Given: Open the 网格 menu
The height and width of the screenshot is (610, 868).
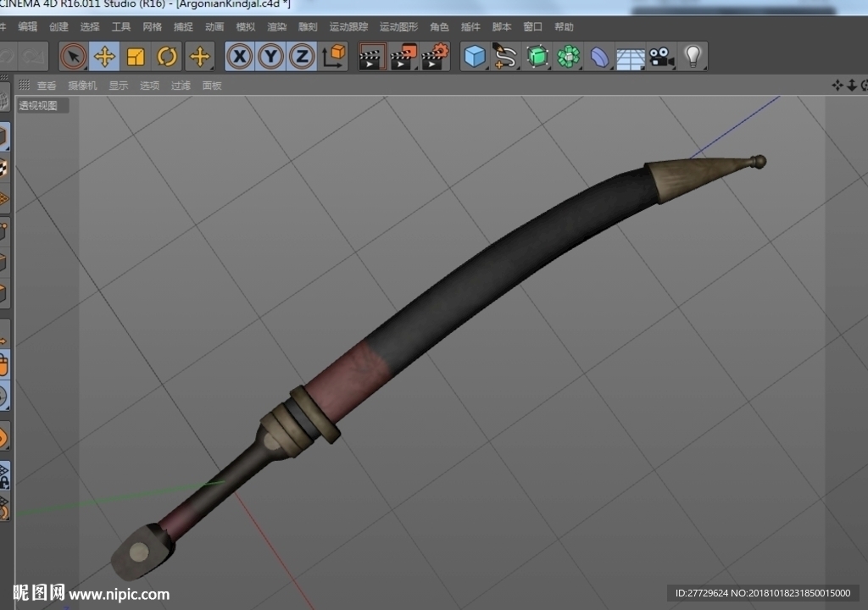Looking at the screenshot, I should (x=153, y=26).
